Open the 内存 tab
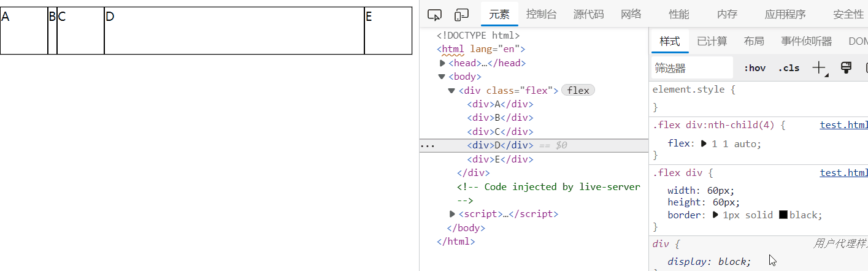The image size is (868, 271). [727, 14]
